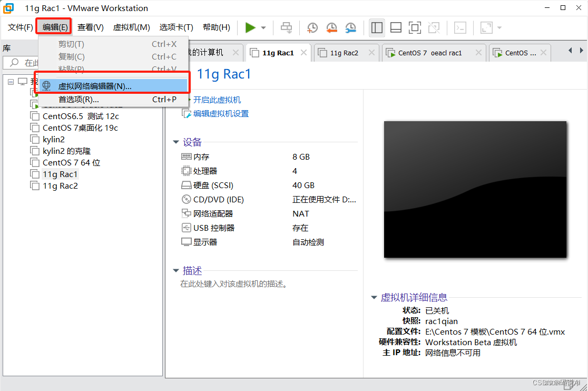Click 编辑虚拟机设置 link
The height and width of the screenshot is (391, 588).
[221, 114]
